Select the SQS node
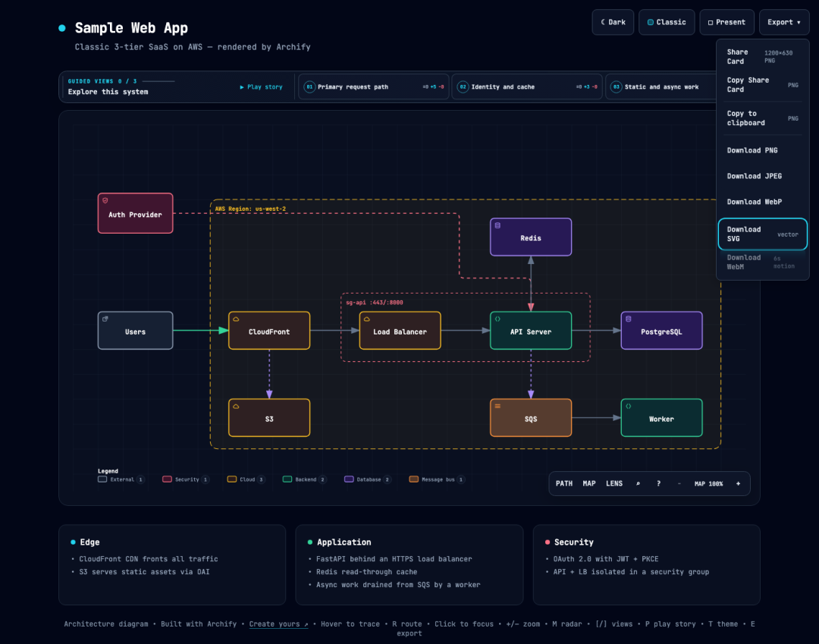This screenshot has height=644, width=819. (x=531, y=418)
